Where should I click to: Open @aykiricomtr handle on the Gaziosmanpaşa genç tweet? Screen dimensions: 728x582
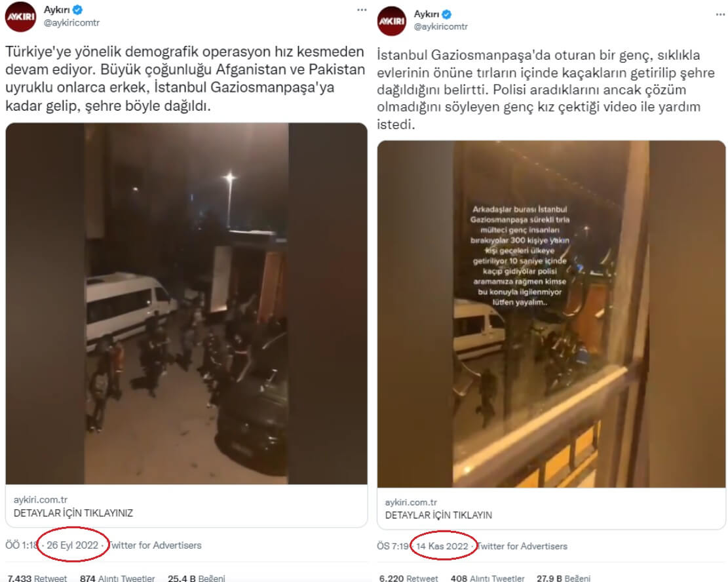point(441,27)
